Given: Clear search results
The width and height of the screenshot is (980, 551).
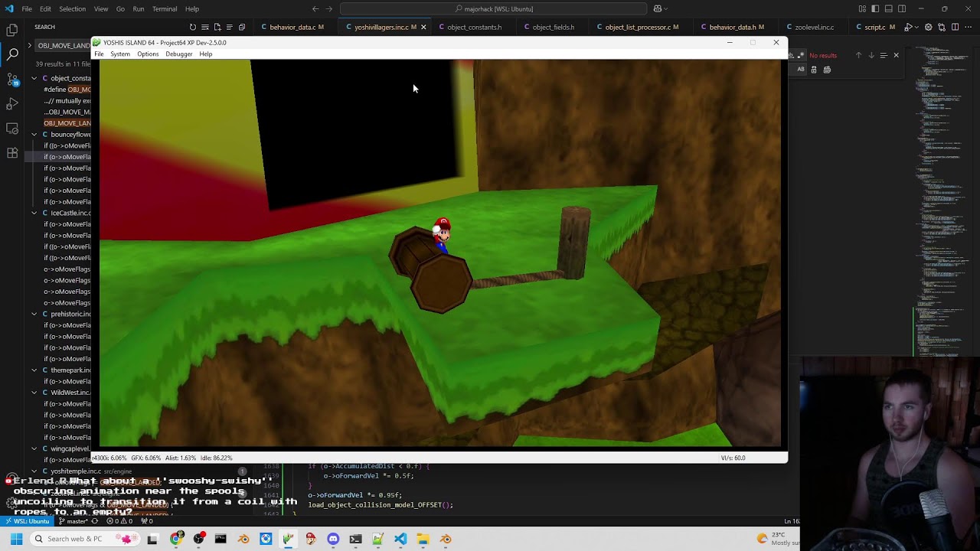Looking at the screenshot, I should 204,27.
